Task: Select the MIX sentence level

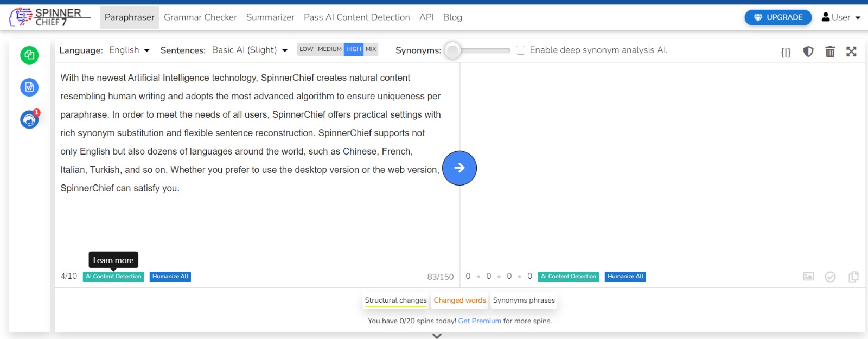Action: [x=371, y=49]
